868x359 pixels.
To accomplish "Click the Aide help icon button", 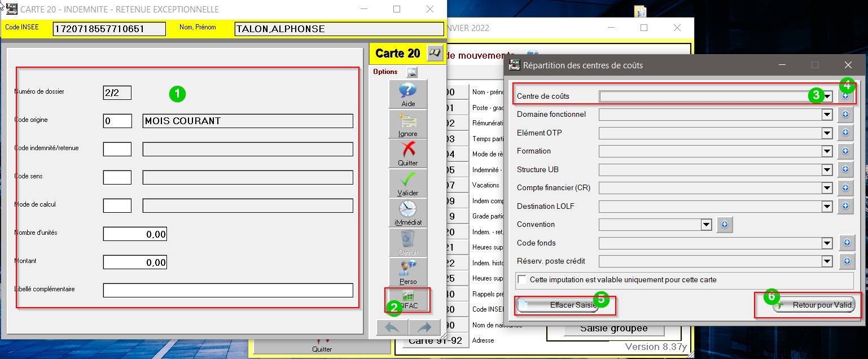I will (x=408, y=94).
